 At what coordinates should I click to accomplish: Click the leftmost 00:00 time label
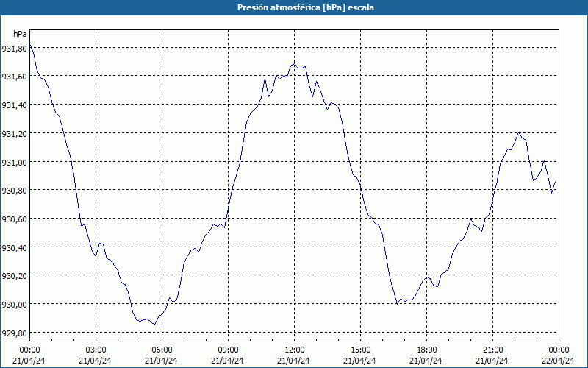click(x=29, y=350)
